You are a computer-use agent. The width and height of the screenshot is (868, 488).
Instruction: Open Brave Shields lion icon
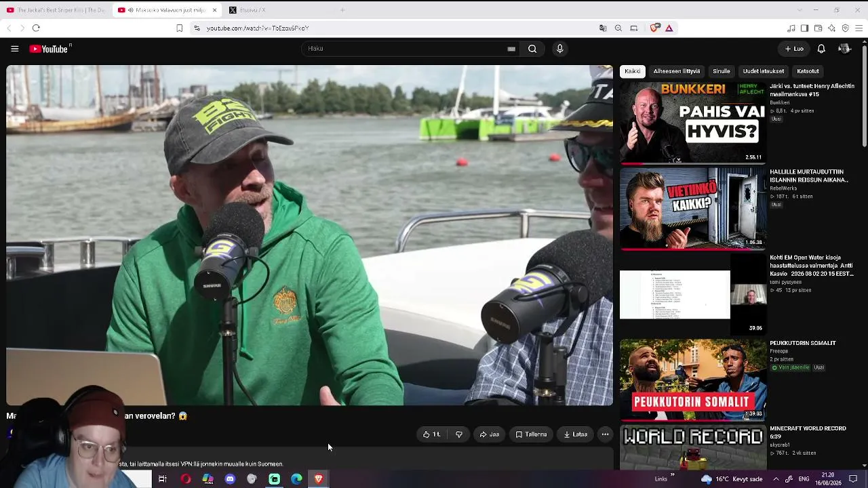click(654, 28)
